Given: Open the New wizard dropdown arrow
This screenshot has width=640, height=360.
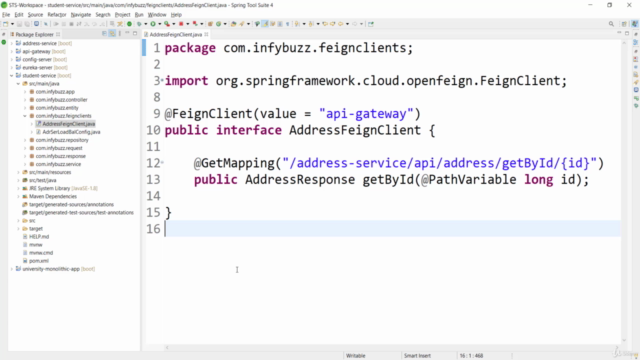Looking at the screenshot, I should [12, 24].
